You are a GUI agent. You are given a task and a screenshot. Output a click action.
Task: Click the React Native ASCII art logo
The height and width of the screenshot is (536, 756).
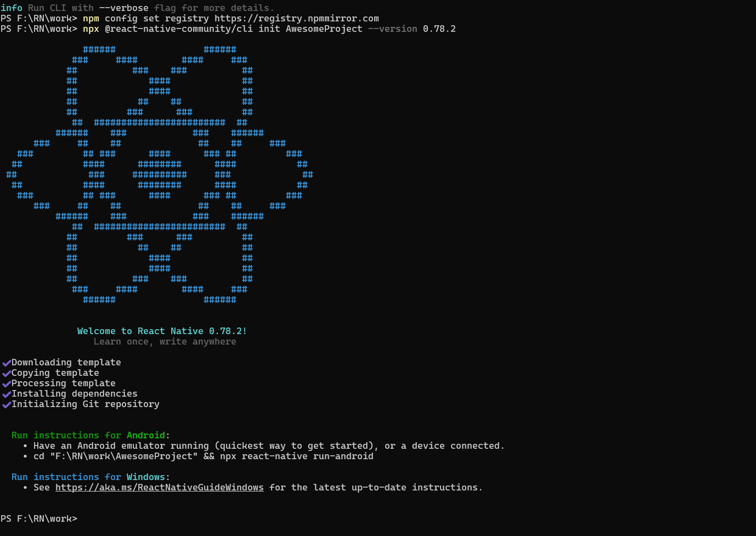[159, 174]
